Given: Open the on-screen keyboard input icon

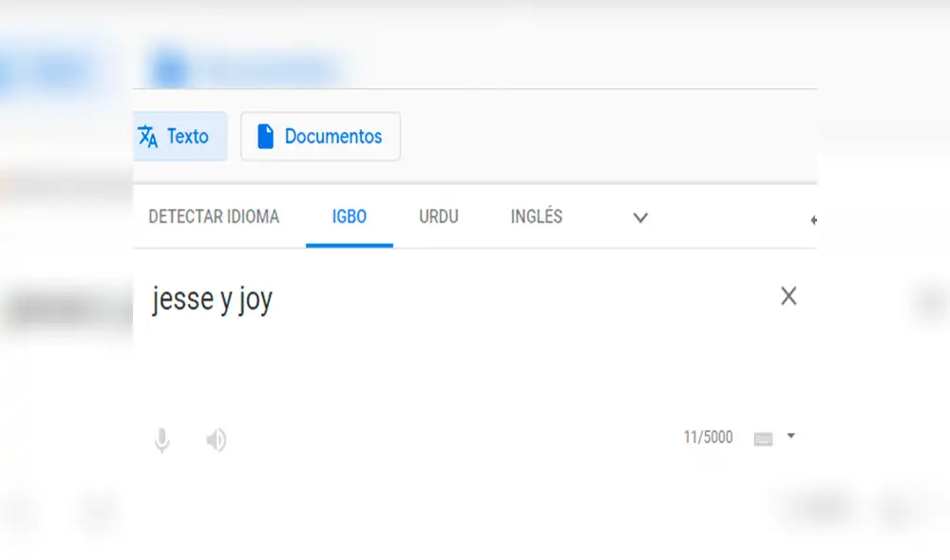Looking at the screenshot, I should pyautogui.click(x=764, y=437).
